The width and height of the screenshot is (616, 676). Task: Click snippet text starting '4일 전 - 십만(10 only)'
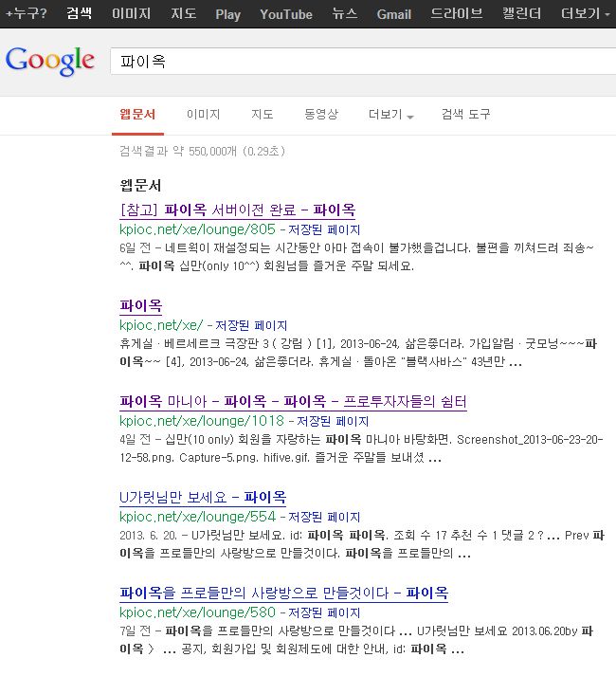coord(361,448)
